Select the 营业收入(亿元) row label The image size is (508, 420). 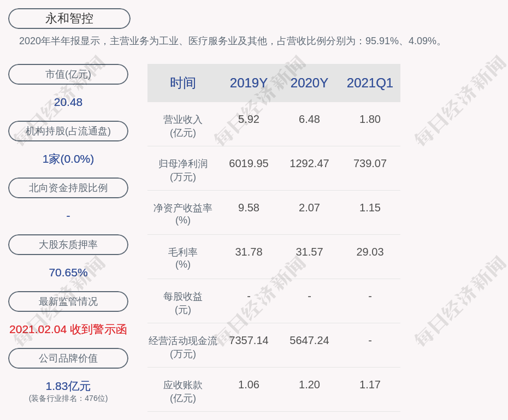[x=183, y=126]
